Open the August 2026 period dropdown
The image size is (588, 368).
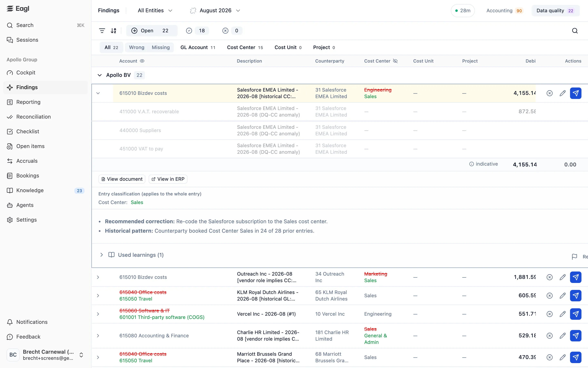point(215,10)
